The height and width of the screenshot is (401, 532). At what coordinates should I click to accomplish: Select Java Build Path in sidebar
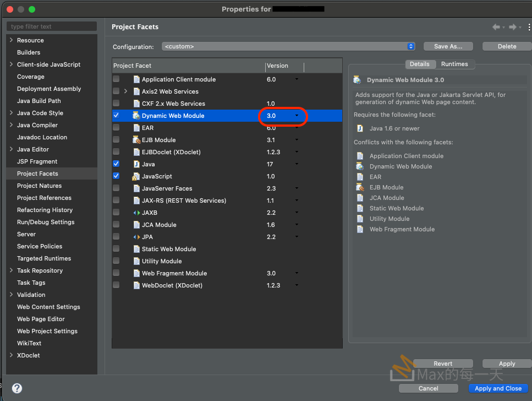[39, 101]
